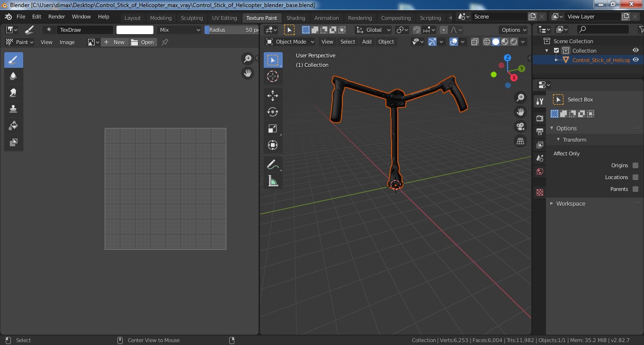Viewport: 644px width, 345px height.
Task: Select the Scale tool
Action: [273, 128]
